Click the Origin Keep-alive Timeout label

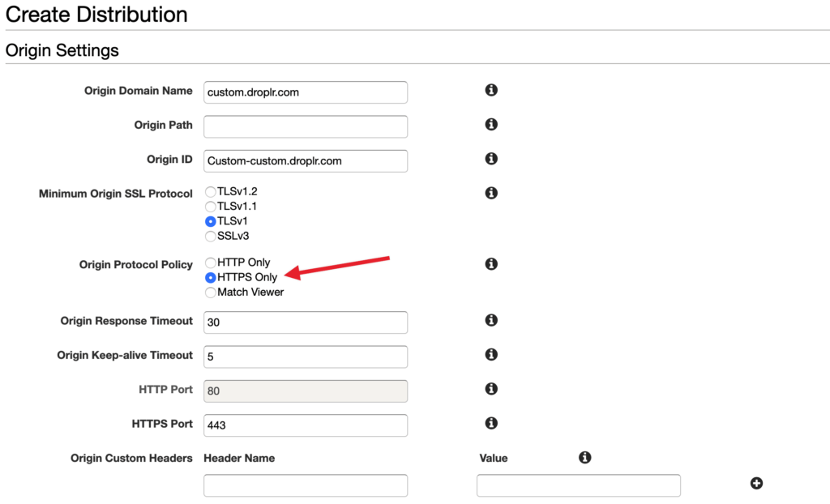[x=125, y=355]
